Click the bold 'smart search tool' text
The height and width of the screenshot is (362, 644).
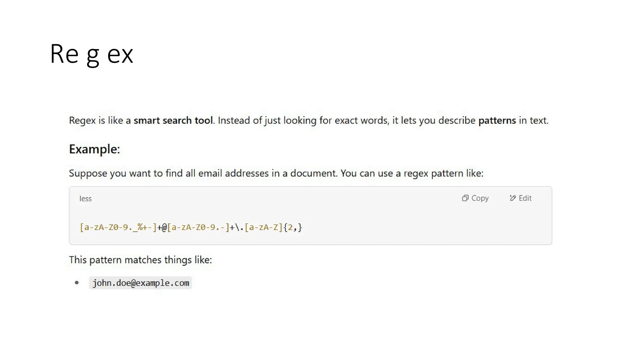173,120
